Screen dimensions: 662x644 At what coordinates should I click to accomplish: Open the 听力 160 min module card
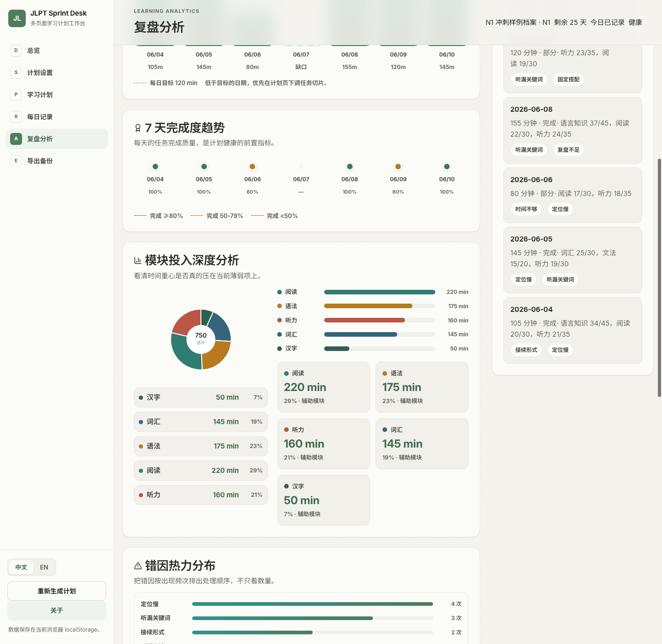(324, 444)
